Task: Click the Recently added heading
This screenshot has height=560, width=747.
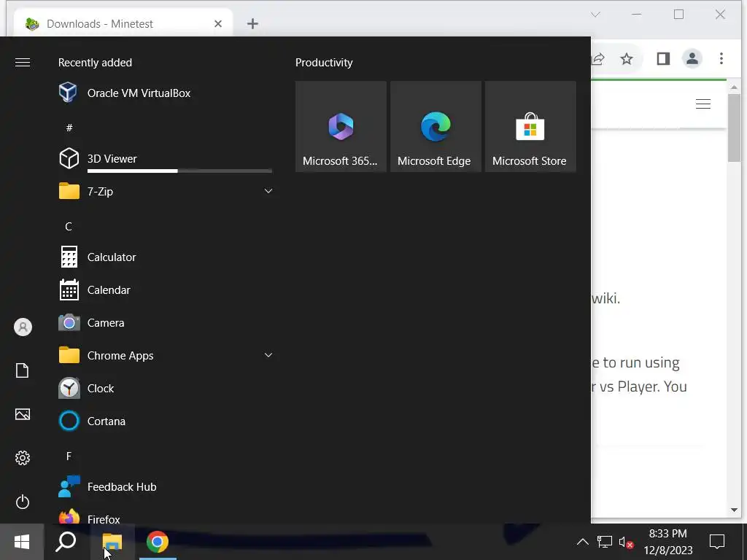Action: click(x=96, y=63)
